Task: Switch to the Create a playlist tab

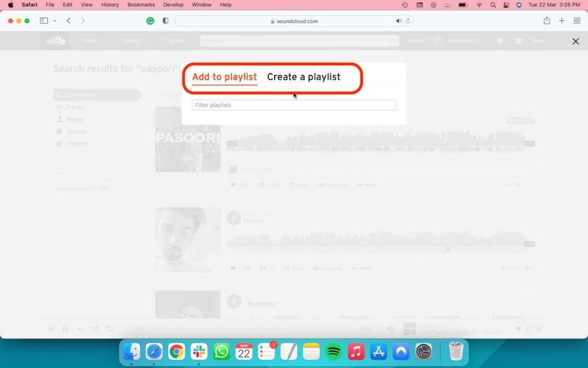Action: pyautogui.click(x=303, y=76)
